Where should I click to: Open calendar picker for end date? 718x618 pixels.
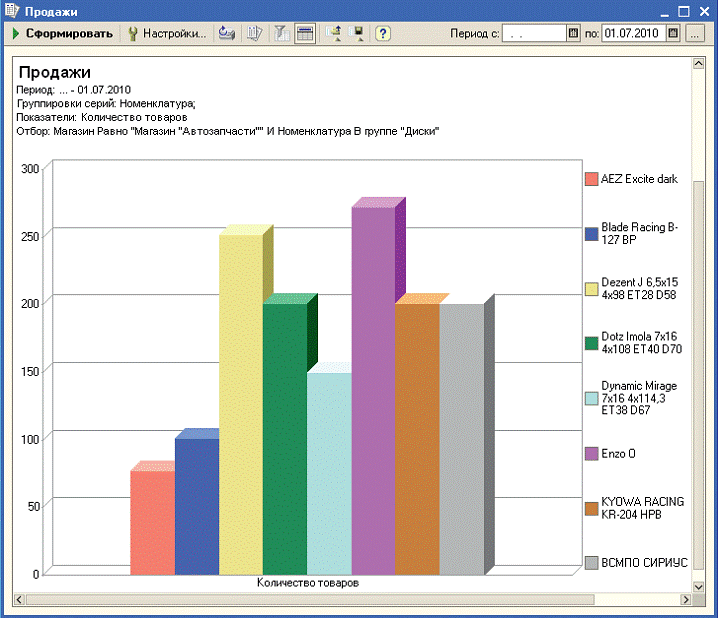coord(673,33)
